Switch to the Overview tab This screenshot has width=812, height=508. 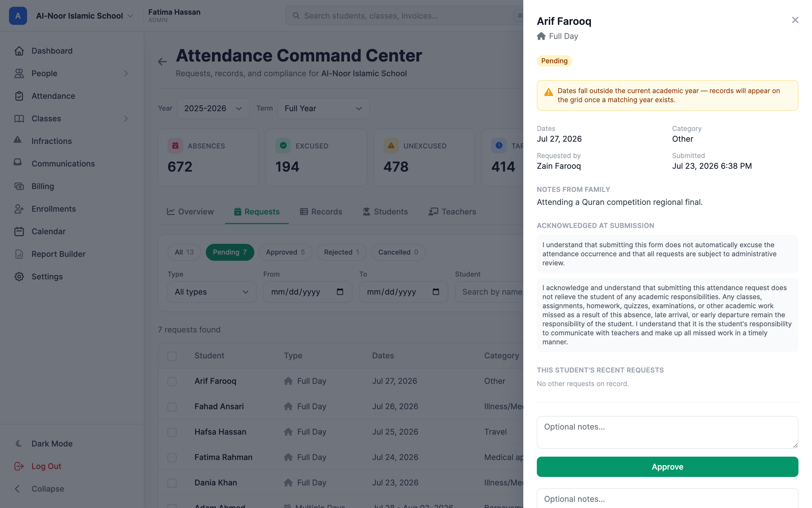click(190, 212)
